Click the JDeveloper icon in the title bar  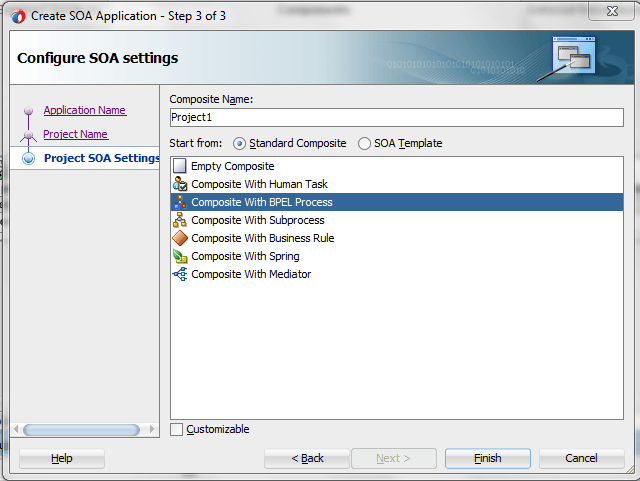18,16
